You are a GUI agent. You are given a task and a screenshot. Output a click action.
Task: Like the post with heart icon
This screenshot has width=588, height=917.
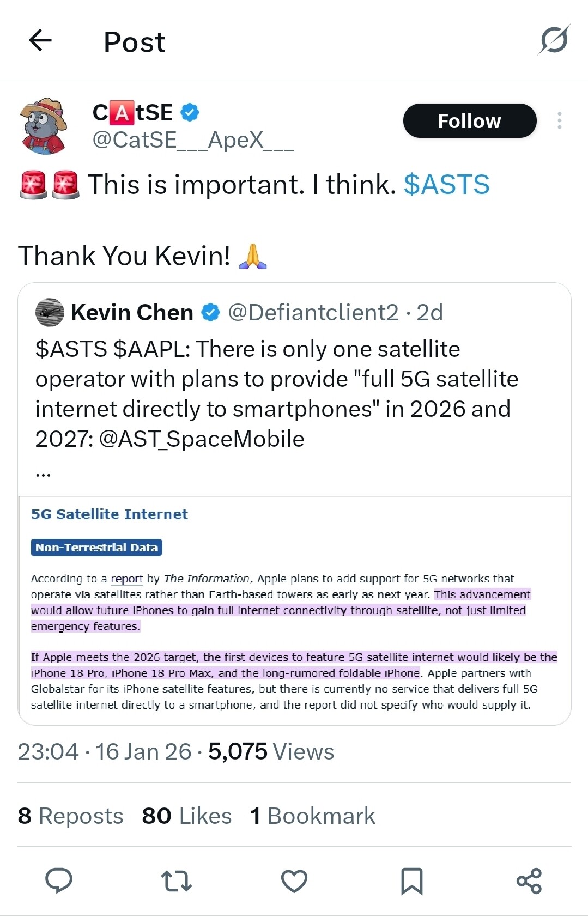coord(294,880)
